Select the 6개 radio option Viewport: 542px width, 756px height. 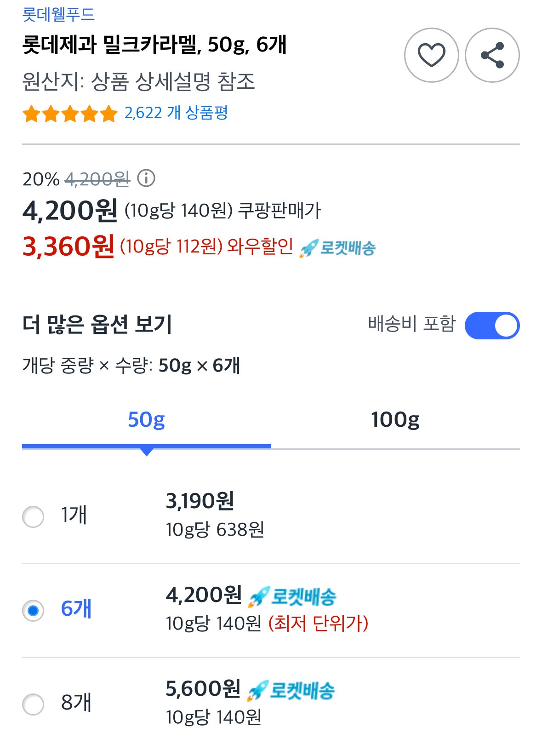point(33,611)
